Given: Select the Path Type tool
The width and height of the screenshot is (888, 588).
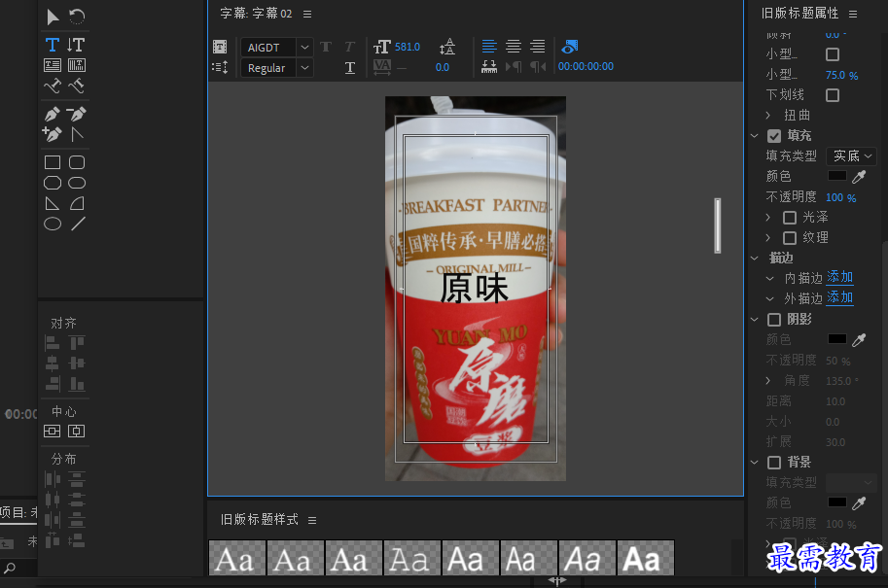Looking at the screenshot, I should click(x=53, y=86).
